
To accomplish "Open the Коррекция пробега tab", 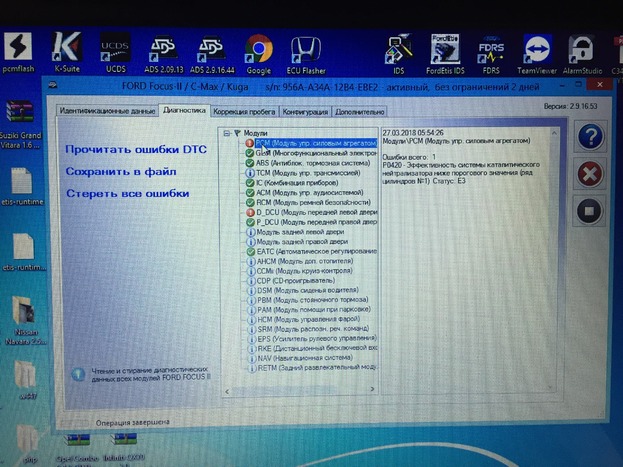I will point(244,111).
